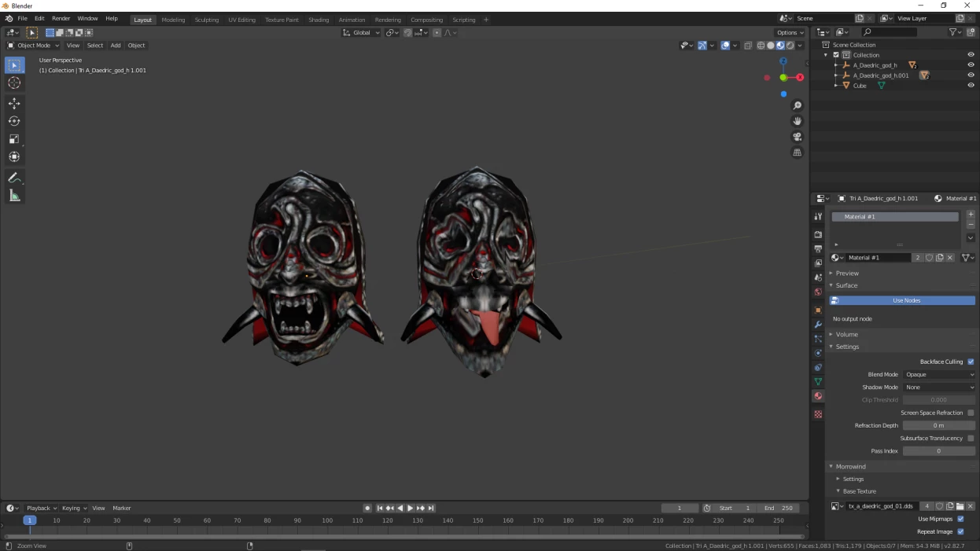Click the Pass Index field
The height and width of the screenshot is (551, 980).
coord(939,451)
